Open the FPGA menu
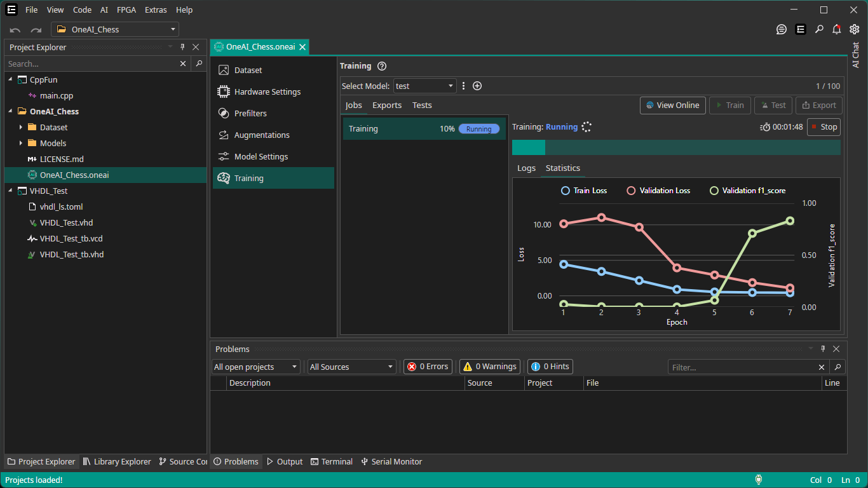Image resolution: width=868 pixels, height=488 pixels. click(x=126, y=10)
